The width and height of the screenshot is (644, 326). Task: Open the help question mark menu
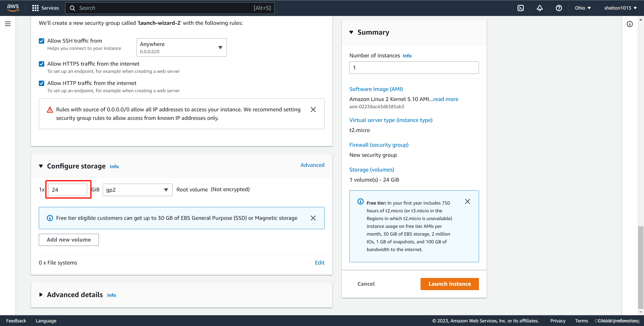click(x=559, y=8)
